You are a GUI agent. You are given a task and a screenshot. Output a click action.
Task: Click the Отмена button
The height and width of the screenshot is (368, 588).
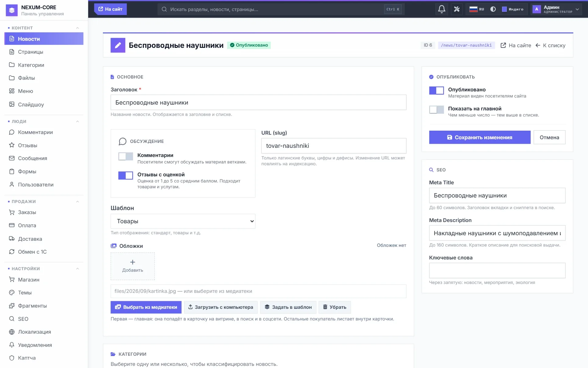549,137
